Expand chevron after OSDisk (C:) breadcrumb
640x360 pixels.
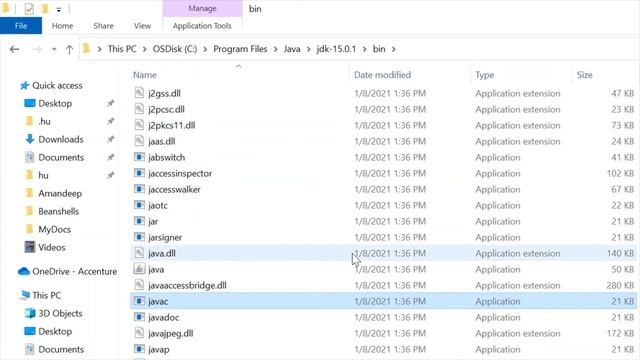tap(205, 49)
